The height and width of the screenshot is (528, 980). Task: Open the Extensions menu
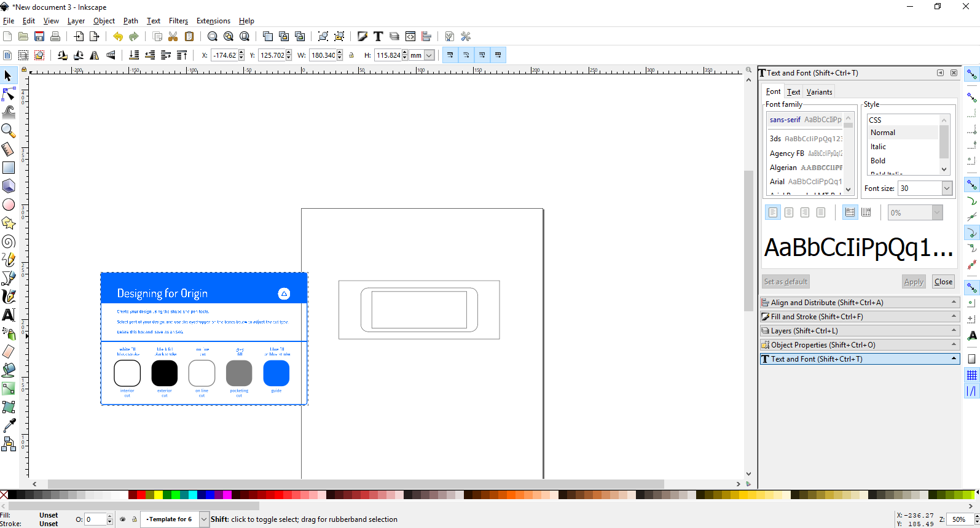(213, 21)
